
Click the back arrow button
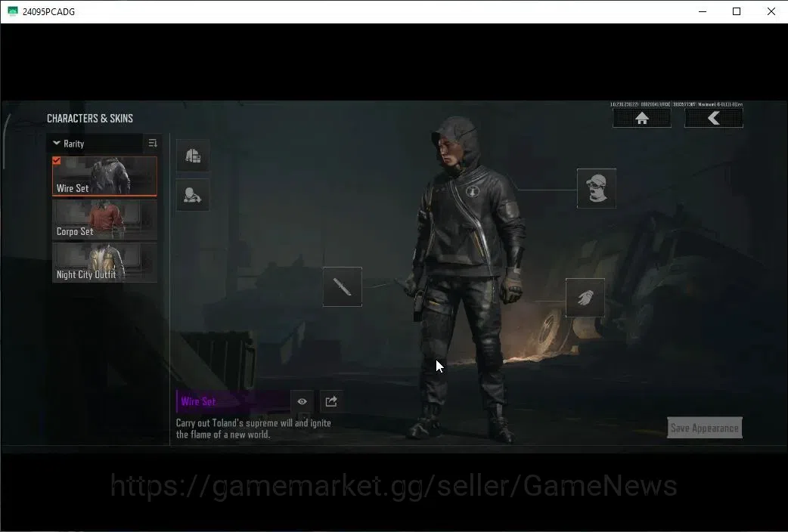click(x=714, y=118)
